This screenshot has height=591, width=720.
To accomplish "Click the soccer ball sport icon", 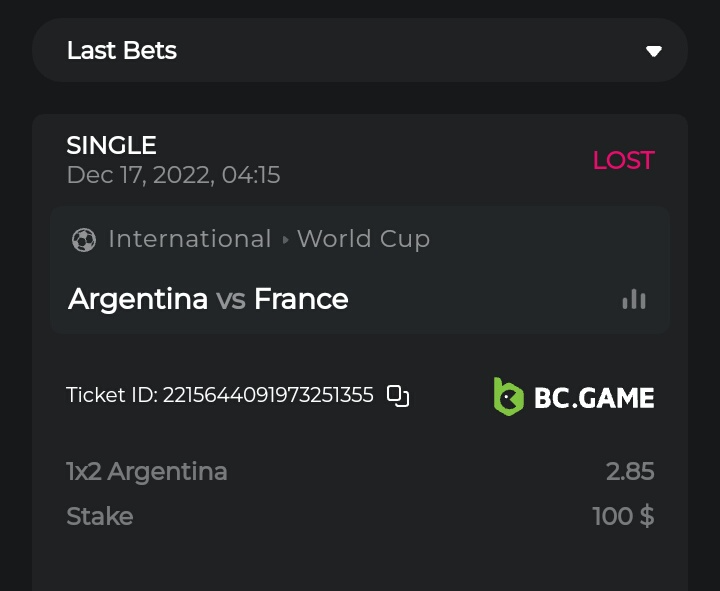I will pyautogui.click(x=84, y=240).
